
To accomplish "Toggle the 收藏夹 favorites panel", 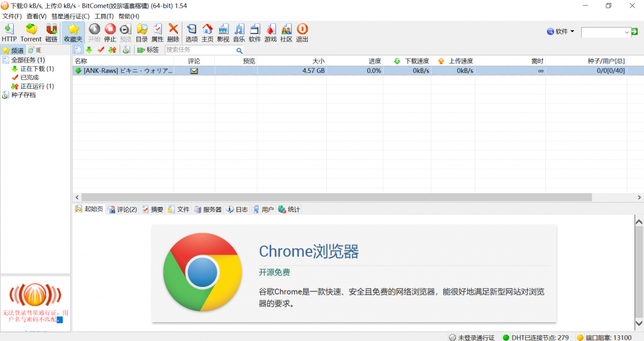I will (x=73, y=33).
